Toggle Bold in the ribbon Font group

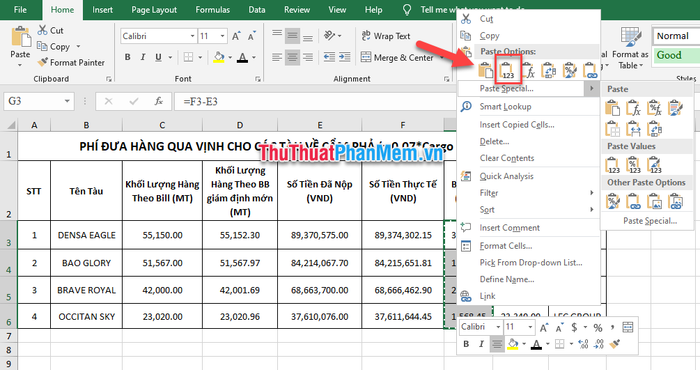click(128, 57)
